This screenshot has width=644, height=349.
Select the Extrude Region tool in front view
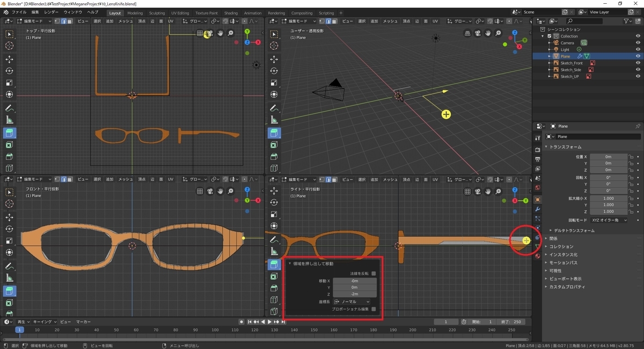click(10, 290)
